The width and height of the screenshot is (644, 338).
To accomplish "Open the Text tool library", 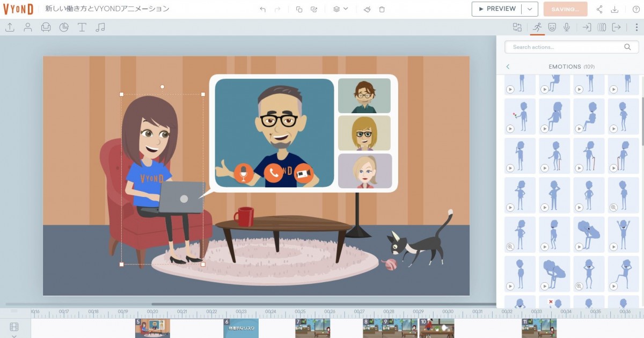I will click(x=82, y=27).
